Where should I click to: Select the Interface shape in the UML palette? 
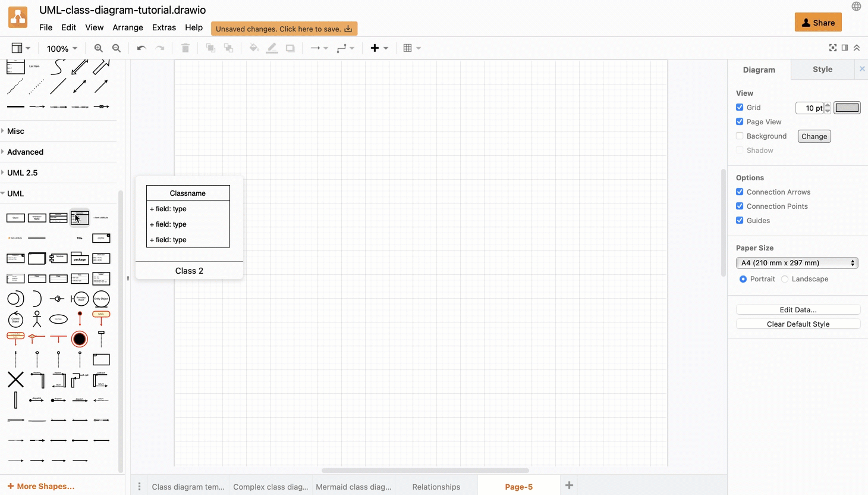[37, 218]
